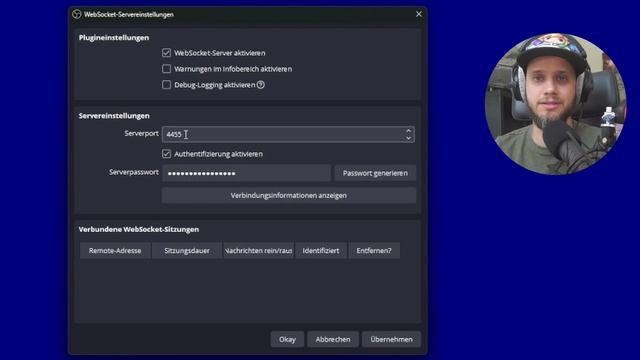Decrease Serverport with down arrow
Viewport: 640px width, 360px height.
408,138
